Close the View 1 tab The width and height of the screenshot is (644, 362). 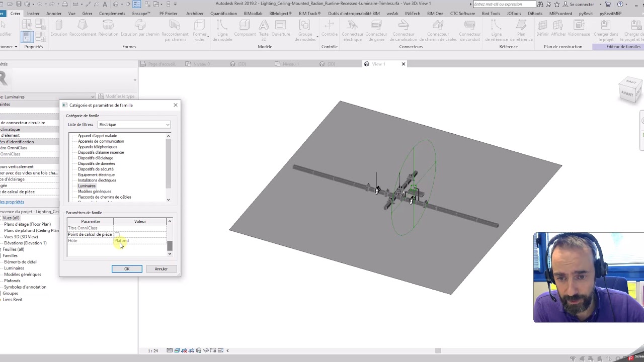point(404,64)
